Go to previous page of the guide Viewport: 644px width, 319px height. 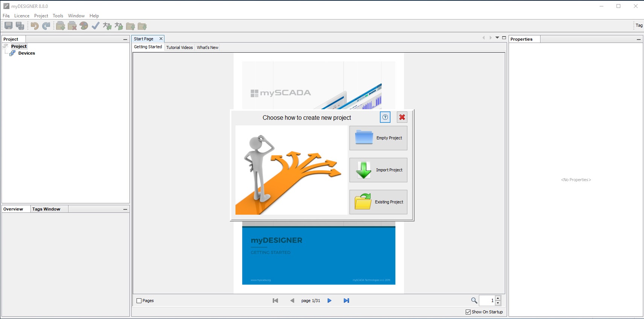click(292, 301)
